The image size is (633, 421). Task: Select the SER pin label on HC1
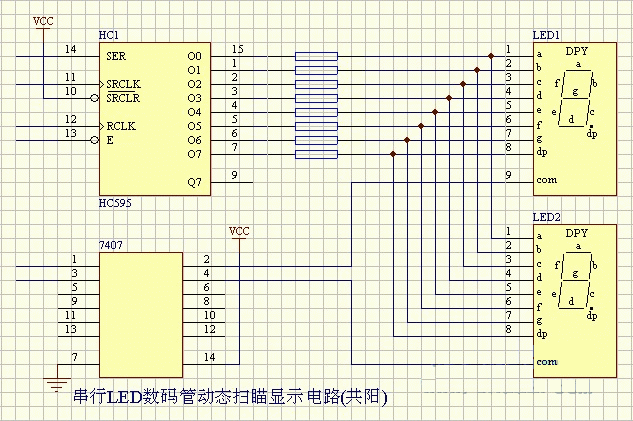[x=116, y=56]
